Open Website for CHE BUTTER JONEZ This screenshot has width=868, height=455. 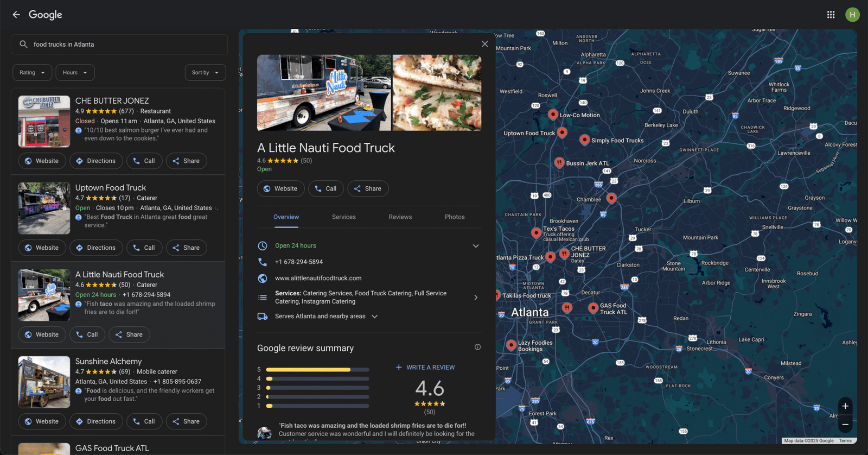pos(42,161)
